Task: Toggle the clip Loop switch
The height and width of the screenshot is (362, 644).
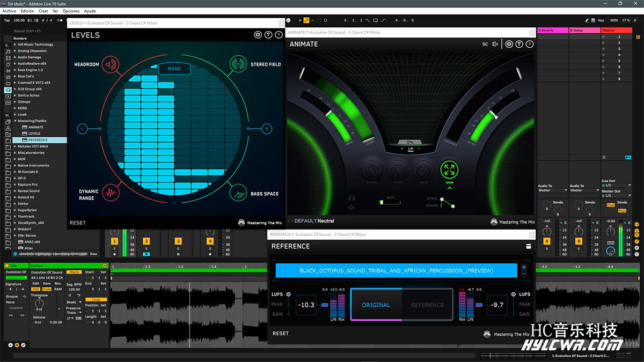Action: (x=96, y=299)
